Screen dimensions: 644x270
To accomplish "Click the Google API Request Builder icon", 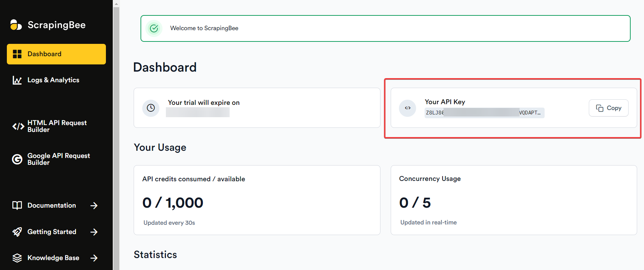I will point(17,159).
